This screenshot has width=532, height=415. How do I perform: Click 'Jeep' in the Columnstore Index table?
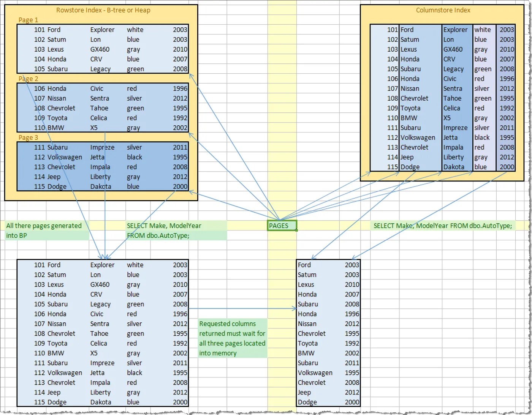click(407, 157)
